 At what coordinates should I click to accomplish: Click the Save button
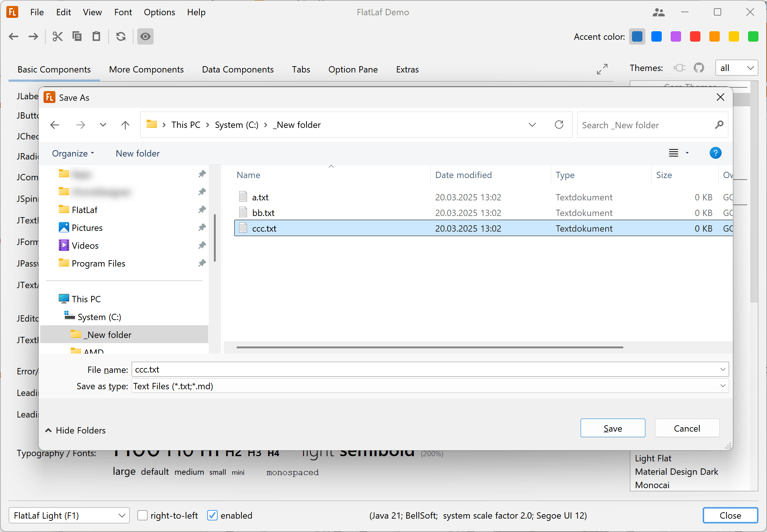point(613,428)
